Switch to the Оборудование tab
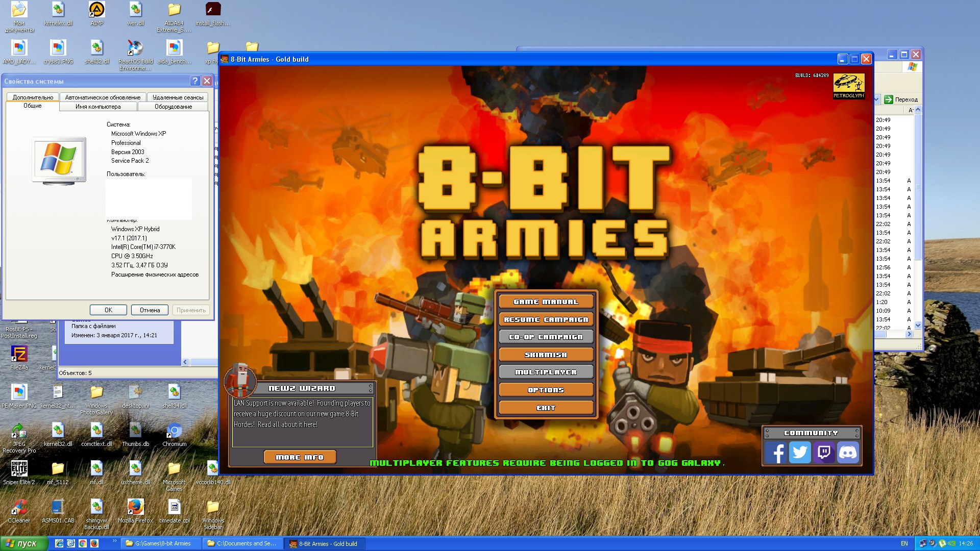 pos(173,107)
